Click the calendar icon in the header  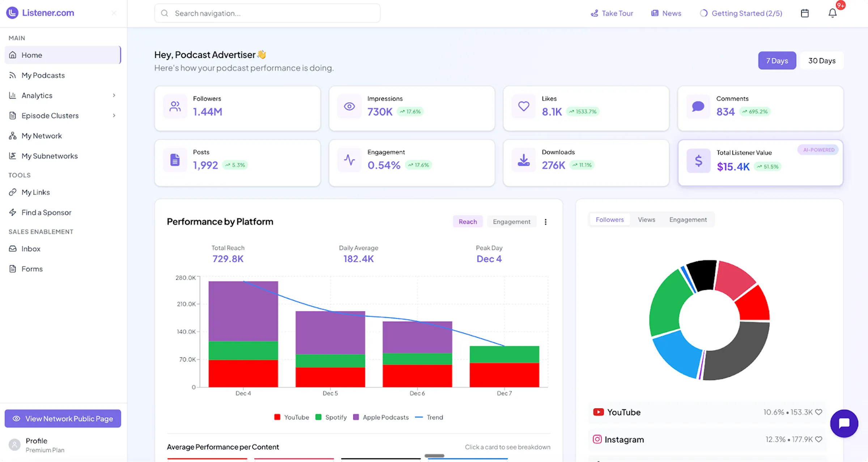(805, 13)
